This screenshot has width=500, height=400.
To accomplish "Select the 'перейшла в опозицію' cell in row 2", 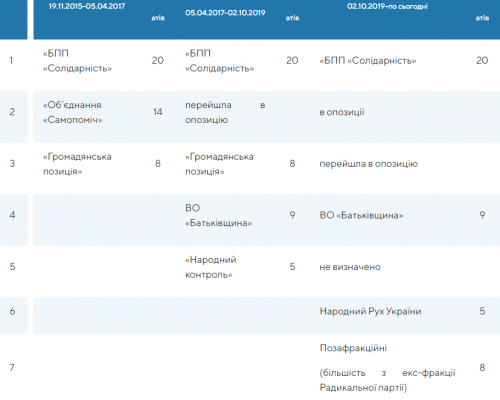I will [225, 112].
